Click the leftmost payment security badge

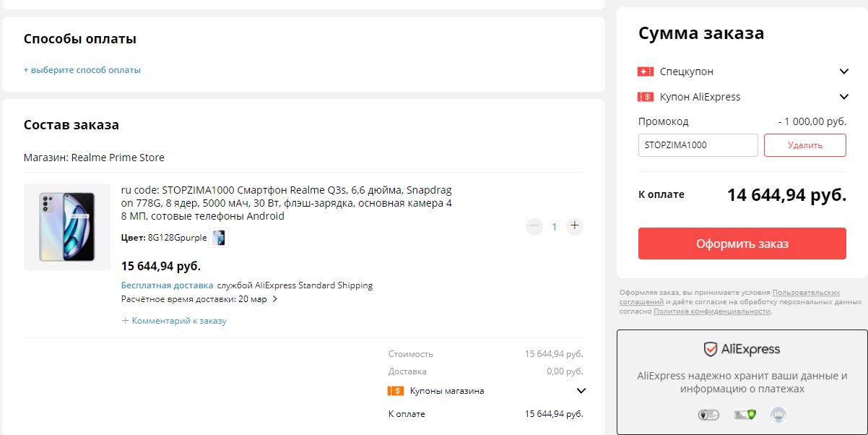[708, 414]
